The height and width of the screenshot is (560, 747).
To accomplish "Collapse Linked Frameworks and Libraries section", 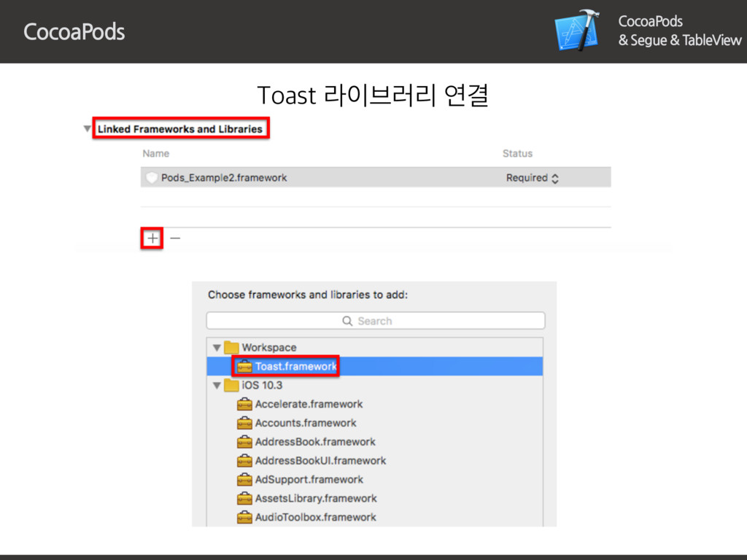I will tap(88, 128).
